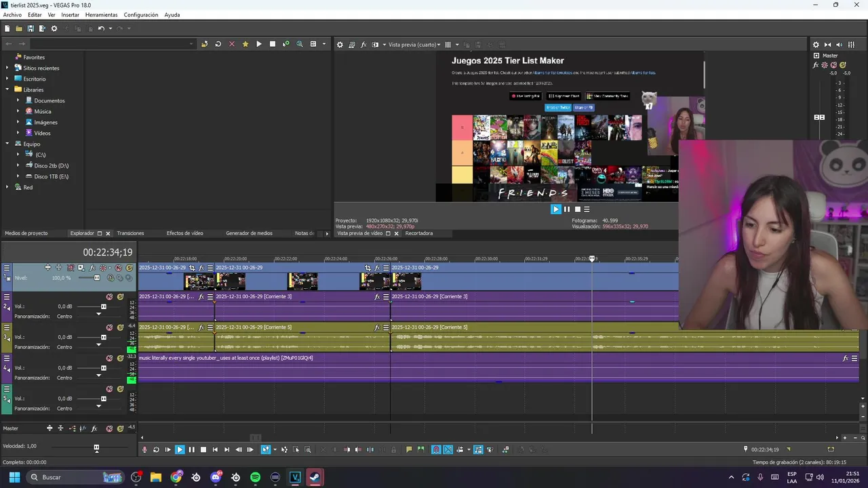Click the highlighted Play button in transport bar
Image resolution: width=868 pixels, height=488 pixels.
[x=180, y=449]
